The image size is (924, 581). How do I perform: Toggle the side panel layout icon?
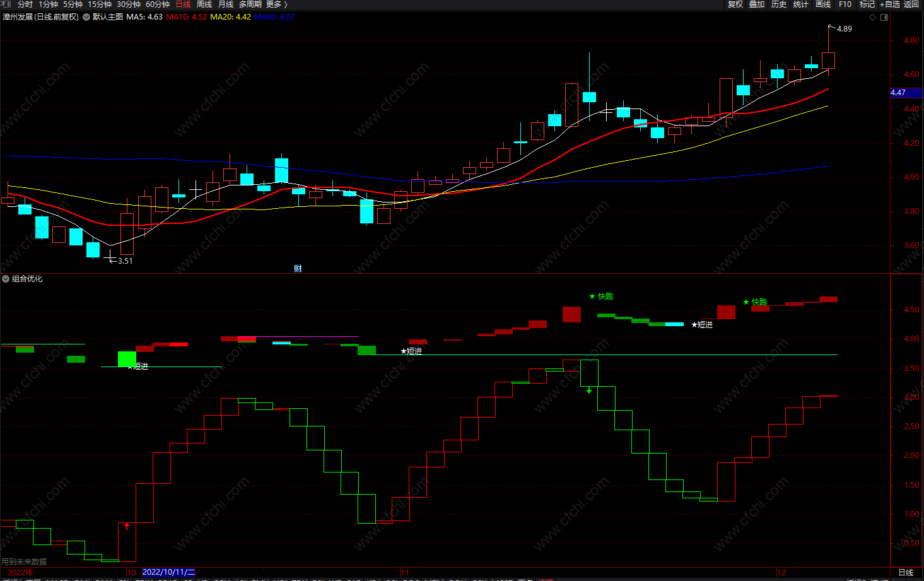(x=884, y=17)
